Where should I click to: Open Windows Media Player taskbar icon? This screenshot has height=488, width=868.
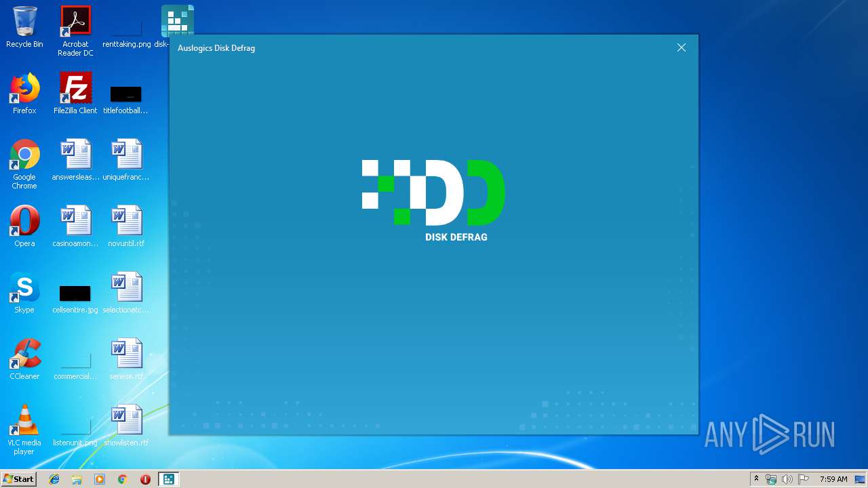[100, 479]
